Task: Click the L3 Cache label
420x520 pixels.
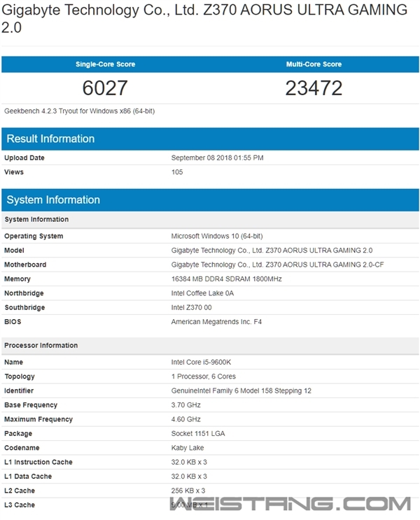Action: coord(20,505)
